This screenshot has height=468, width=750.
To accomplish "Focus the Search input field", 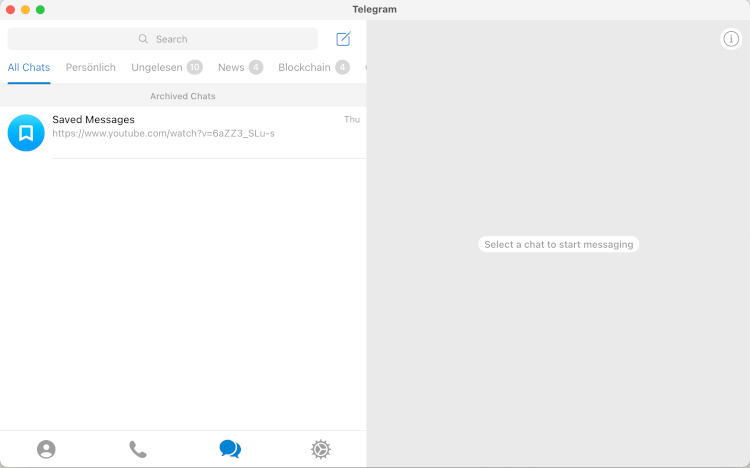I will [x=163, y=39].
